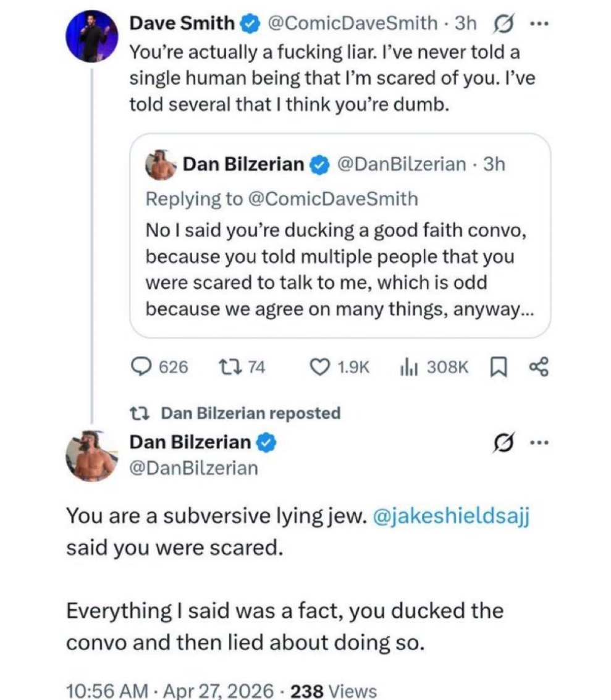Click the Grok actions icon on Dan Bilzerian's reply

coord(503,442)
